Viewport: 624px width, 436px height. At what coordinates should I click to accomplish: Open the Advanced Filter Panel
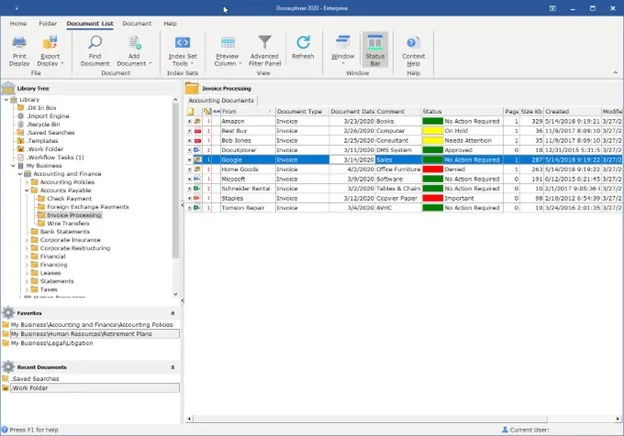click(265, 51)
